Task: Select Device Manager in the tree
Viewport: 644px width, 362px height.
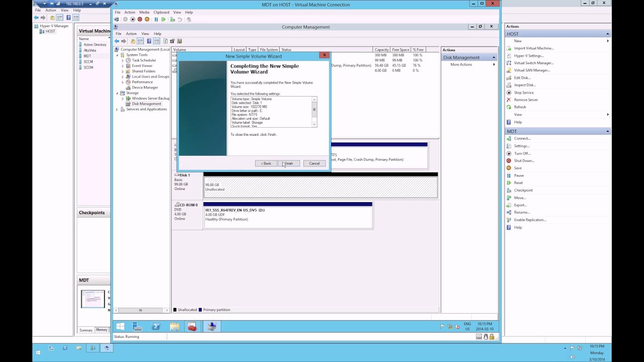Action: [x=145, y=87]
